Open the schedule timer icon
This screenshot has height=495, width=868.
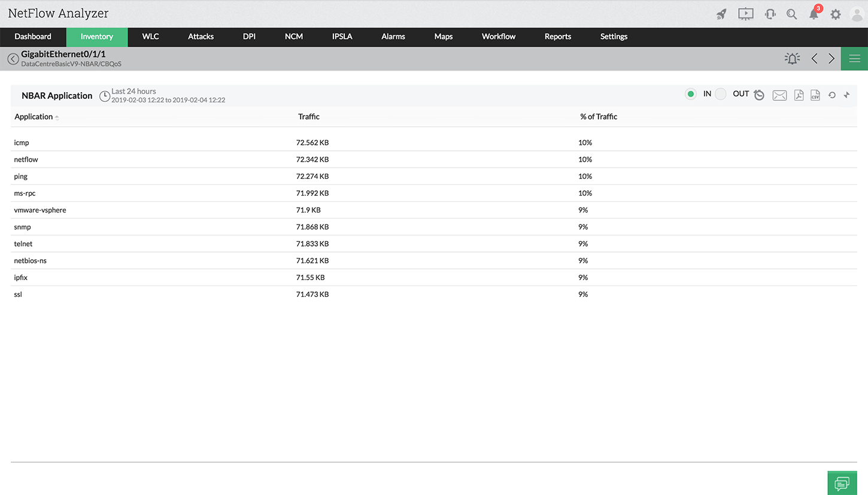pos(759,95)
